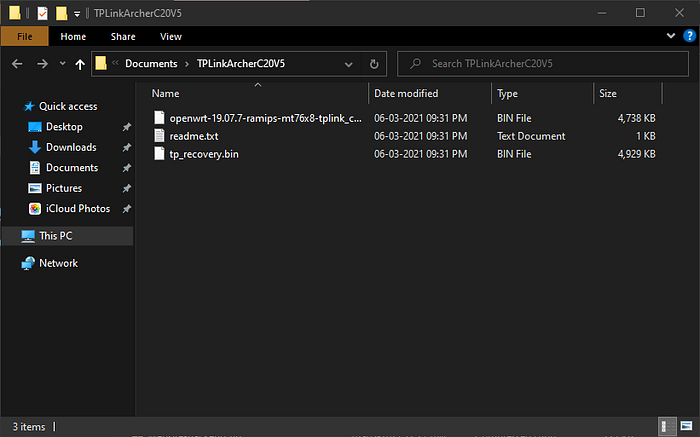The image size is (700, 437).
Task: Click the Downloads blue arrow icon
Action: (x=35, y=147)
